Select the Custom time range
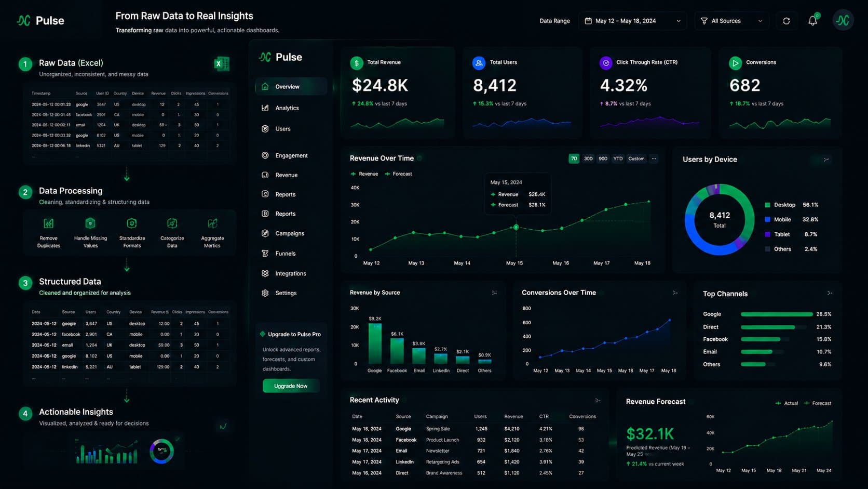Screen dimensions: 868x489 (x=636, y=158)
